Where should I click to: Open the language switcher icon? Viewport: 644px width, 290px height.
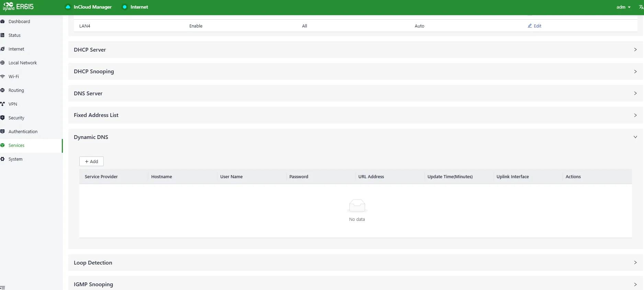point(641,7)
